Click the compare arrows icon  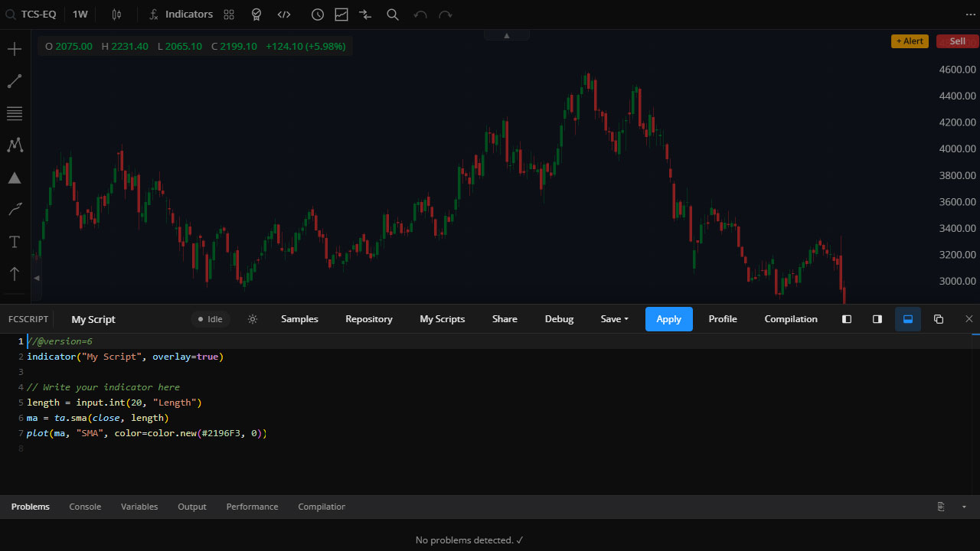pyautogui.click(x=365, y=14)
